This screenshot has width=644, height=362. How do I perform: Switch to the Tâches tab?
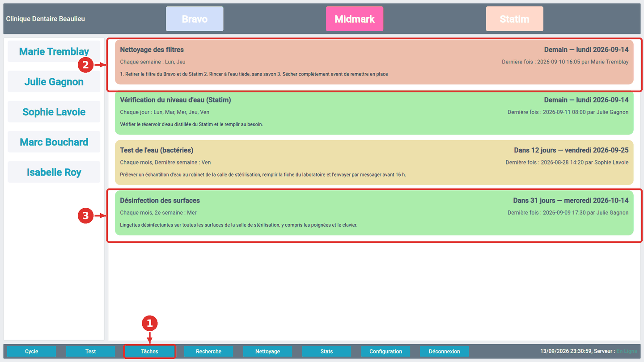(x=150, y=351)
